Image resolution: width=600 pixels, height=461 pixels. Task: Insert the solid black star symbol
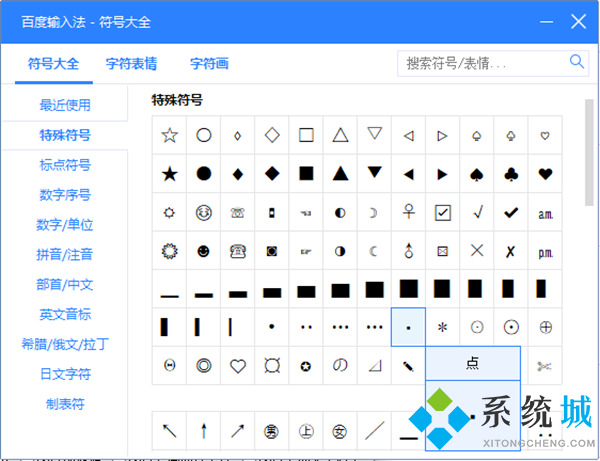[170, 174]
